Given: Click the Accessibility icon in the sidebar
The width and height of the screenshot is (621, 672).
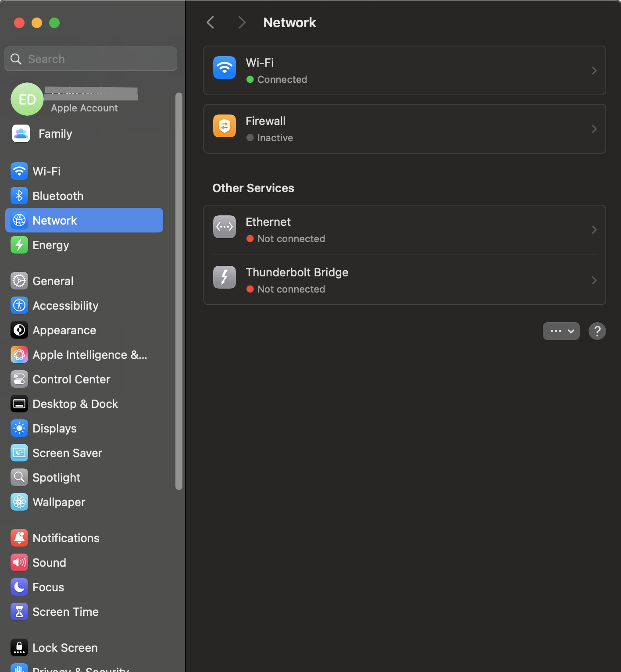Looking at the screenshot, I should [x=19, y=305].
